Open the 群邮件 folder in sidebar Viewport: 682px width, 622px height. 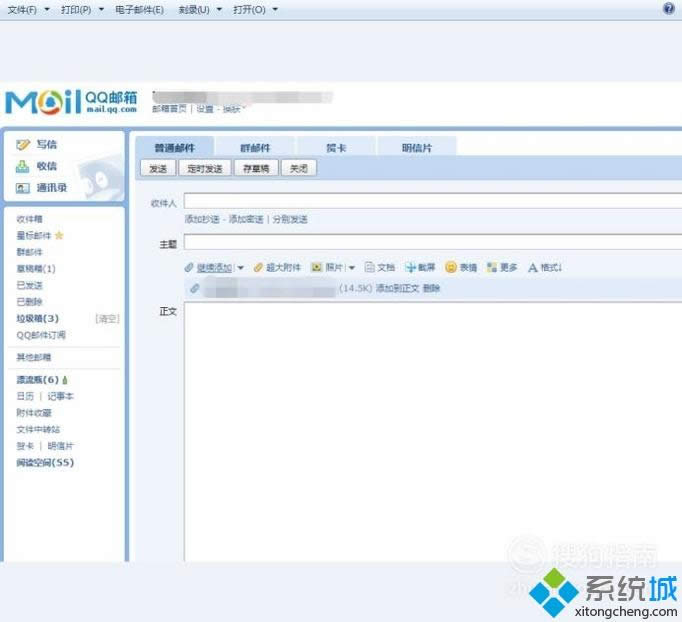click(x=30, y=252)
